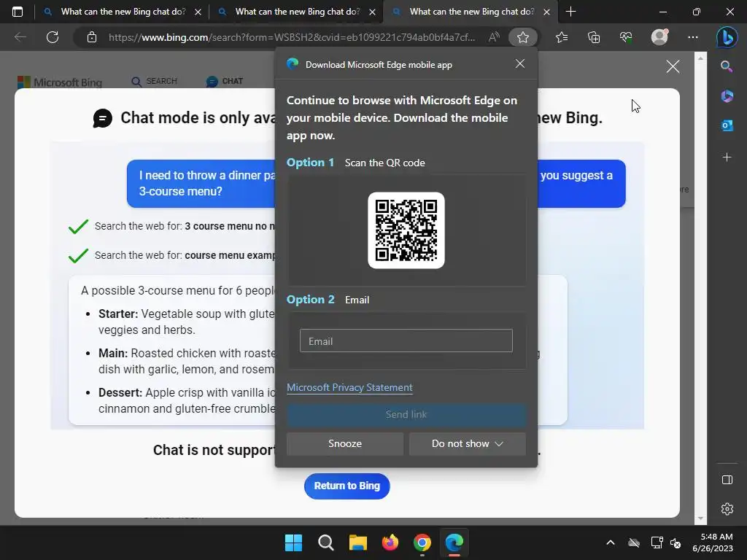Open a new tab with plus
The width and height of the screenshot is (747, 560).
(570, 12)
